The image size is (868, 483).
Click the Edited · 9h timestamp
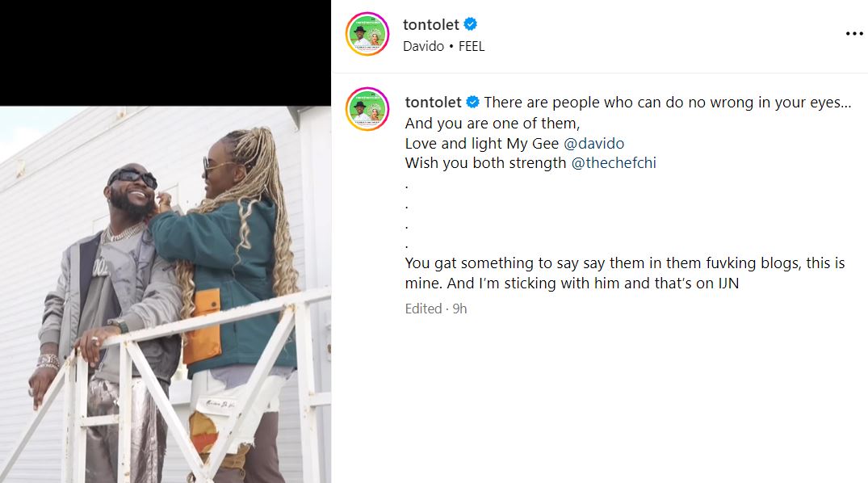pos(436,309)
